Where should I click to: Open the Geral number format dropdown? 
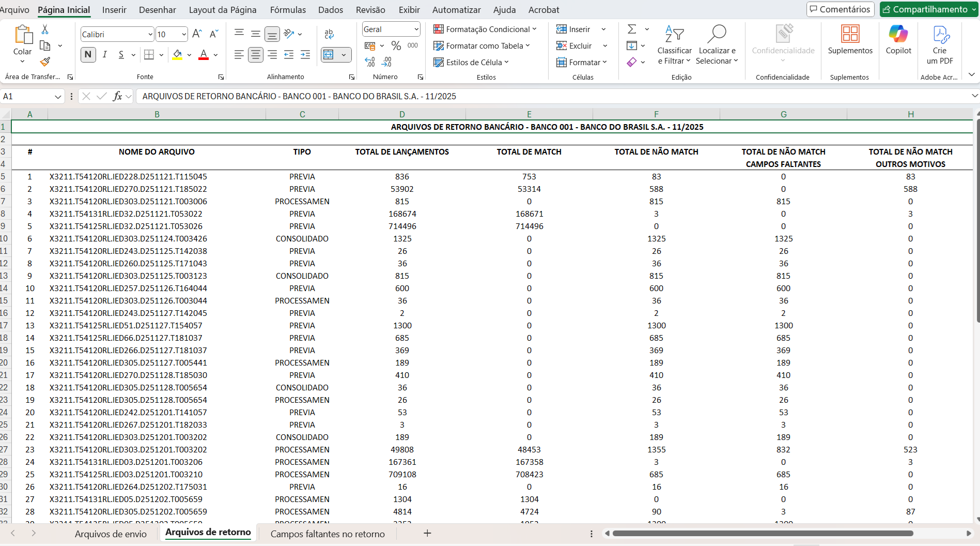pos(416,29)
